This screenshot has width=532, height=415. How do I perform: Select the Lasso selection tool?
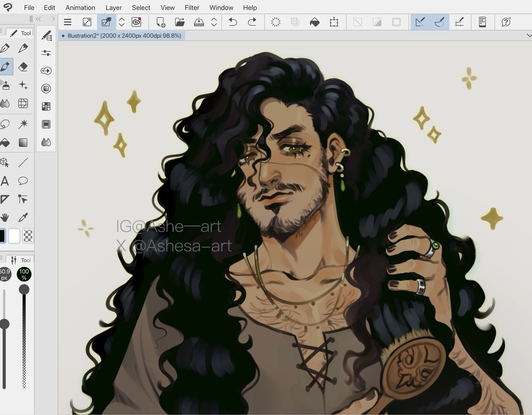click(x=4, y=124)
